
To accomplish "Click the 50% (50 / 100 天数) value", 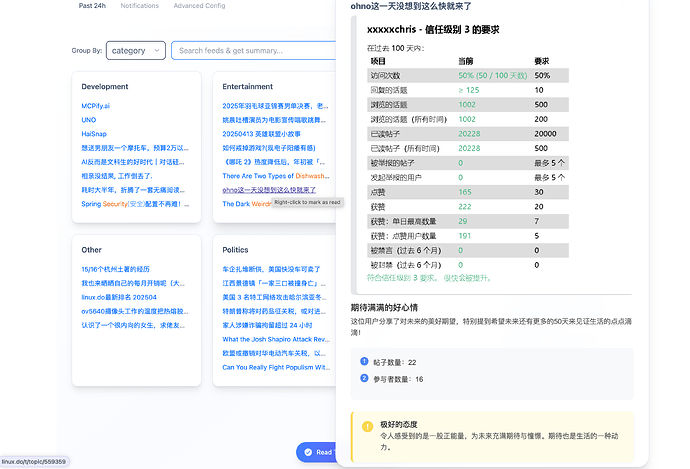I will click(x=492, y=76).
